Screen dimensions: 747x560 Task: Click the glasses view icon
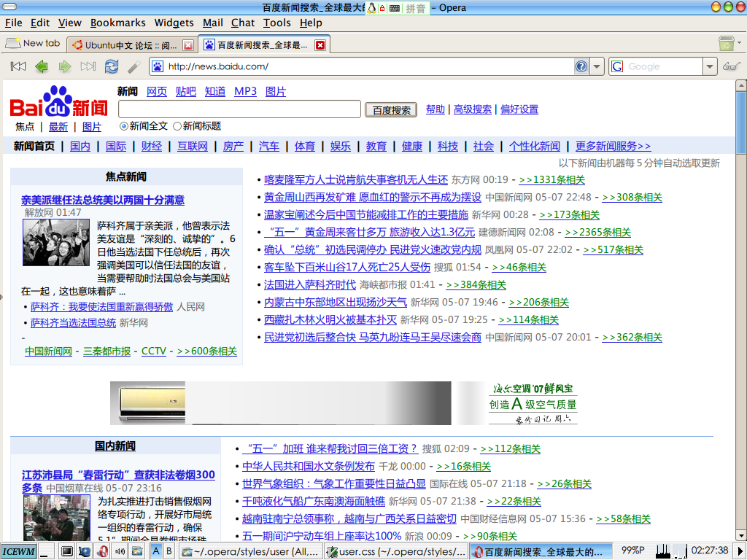731,66
